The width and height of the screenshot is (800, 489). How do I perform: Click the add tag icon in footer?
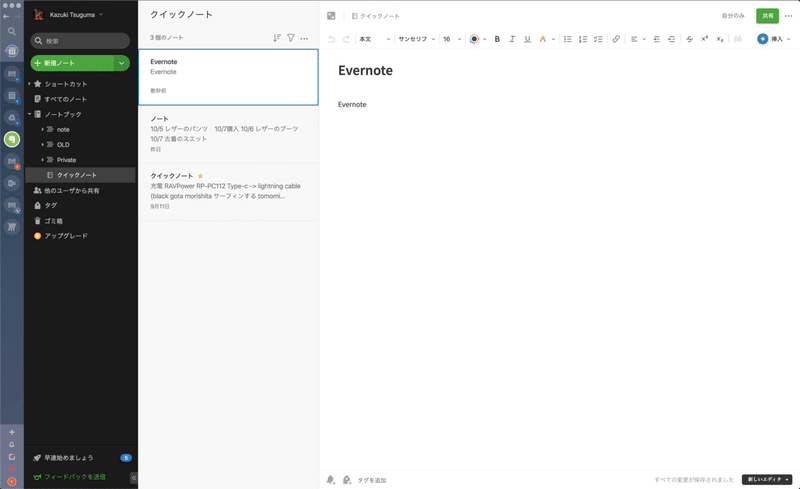pyautogui.click(x=347, y=480)
